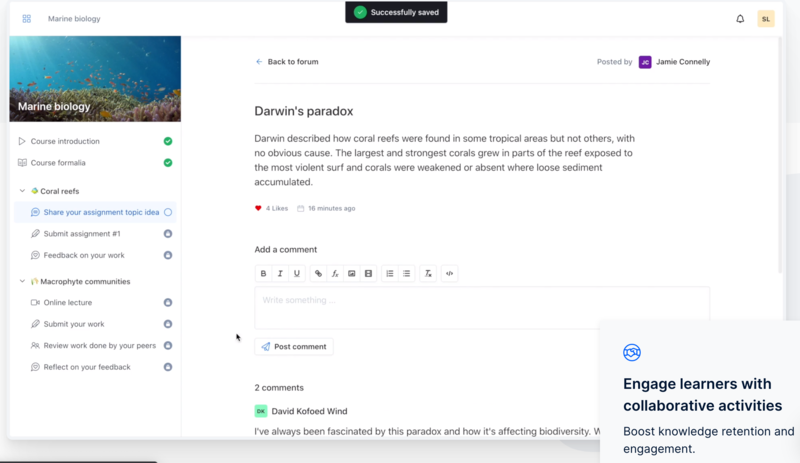Screen dimensions: 800x463
Task: Insert a formula with fx icon
Action: (x=335, y=273)
